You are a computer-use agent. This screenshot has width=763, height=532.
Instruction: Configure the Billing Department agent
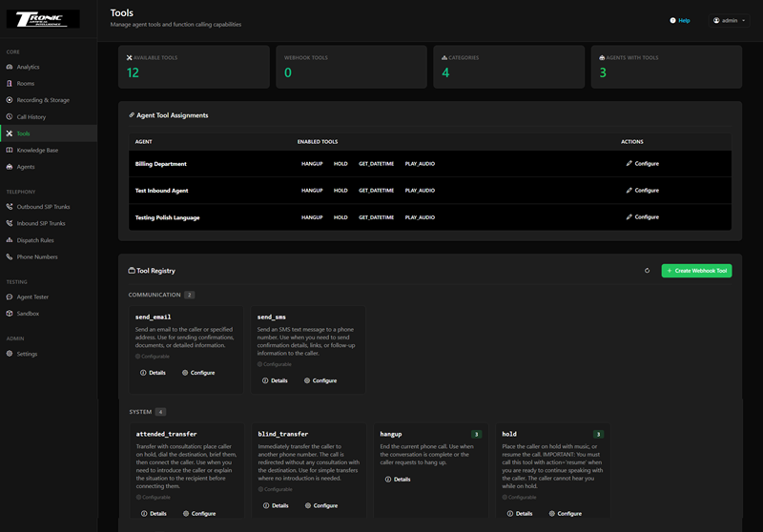642,163
